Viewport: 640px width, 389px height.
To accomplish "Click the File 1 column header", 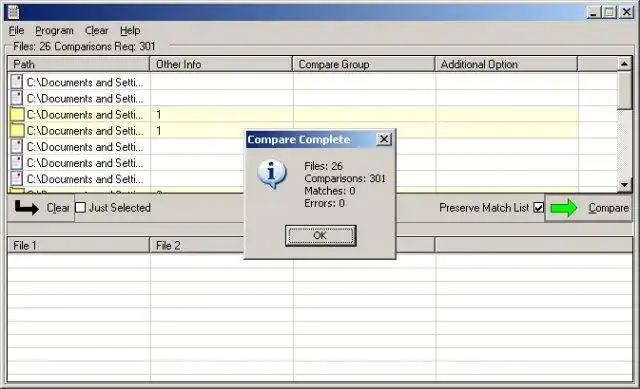I will [x=79, y=246].
